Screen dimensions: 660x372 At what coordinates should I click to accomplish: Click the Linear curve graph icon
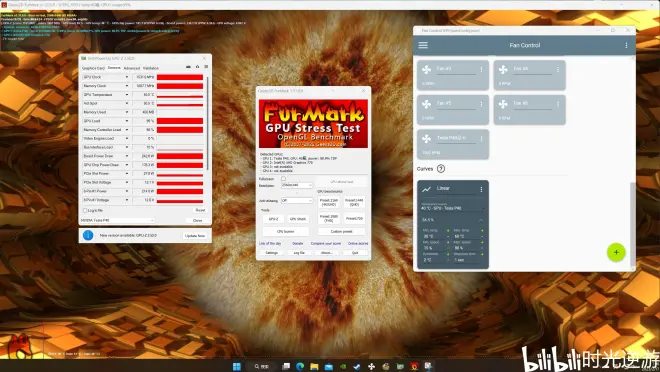426,189
